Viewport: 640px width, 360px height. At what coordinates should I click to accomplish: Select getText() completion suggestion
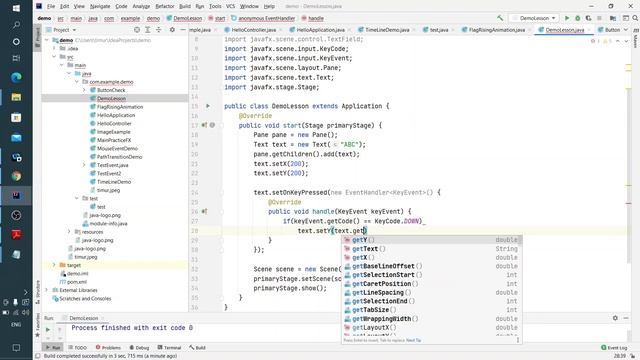pyautogui.click(x=431, y=249)
